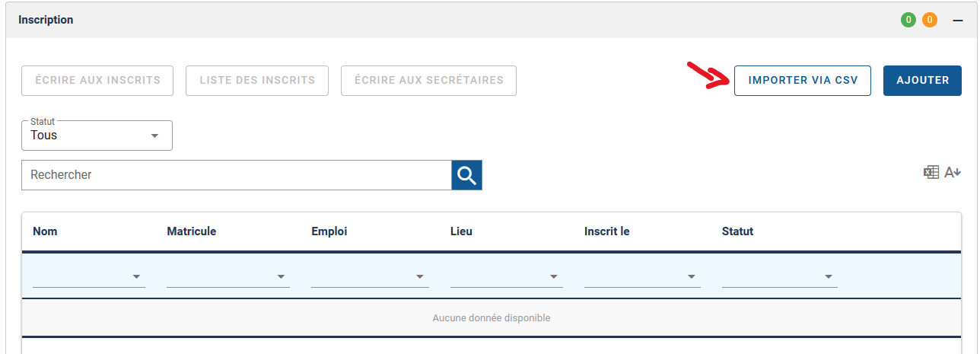980x354 pixels.
Task: Sort by the Nom column header
Action: click(x=46, y=231)
